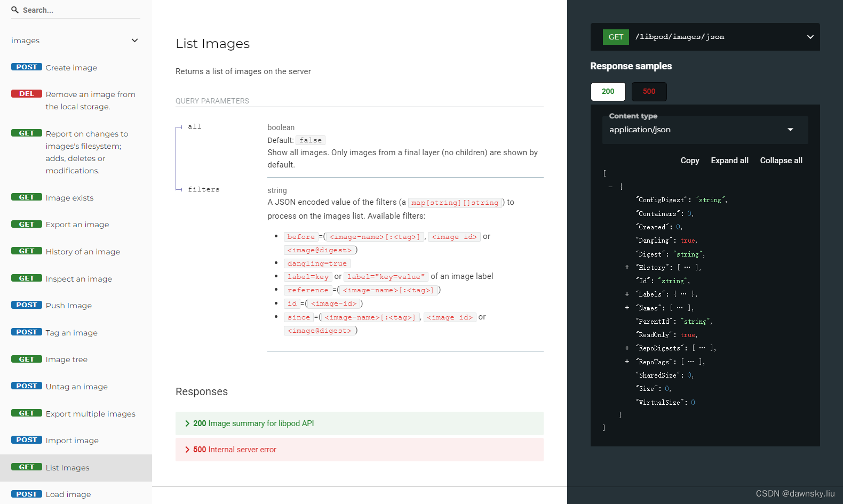
Task: Expand the Labels object in JSON sample
Action: coord(627,294)
